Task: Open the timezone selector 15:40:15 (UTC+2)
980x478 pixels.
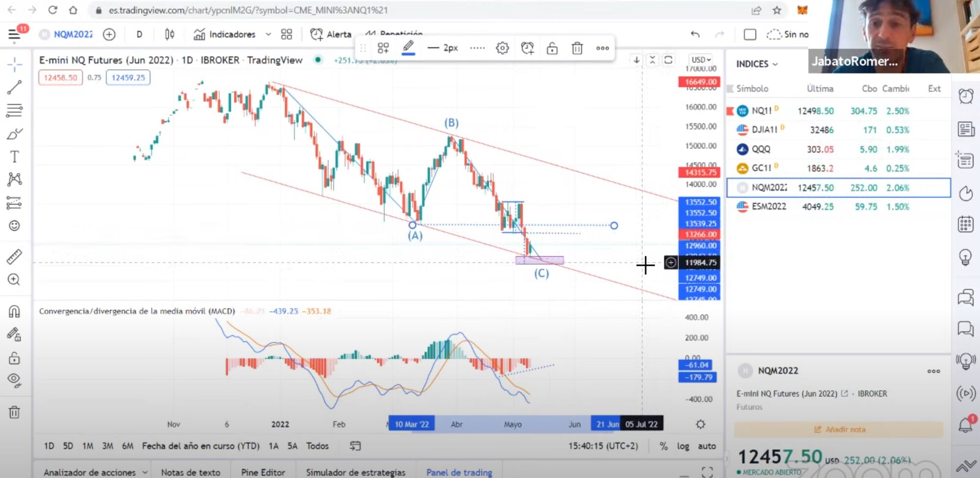Action: tap(603, 446)
